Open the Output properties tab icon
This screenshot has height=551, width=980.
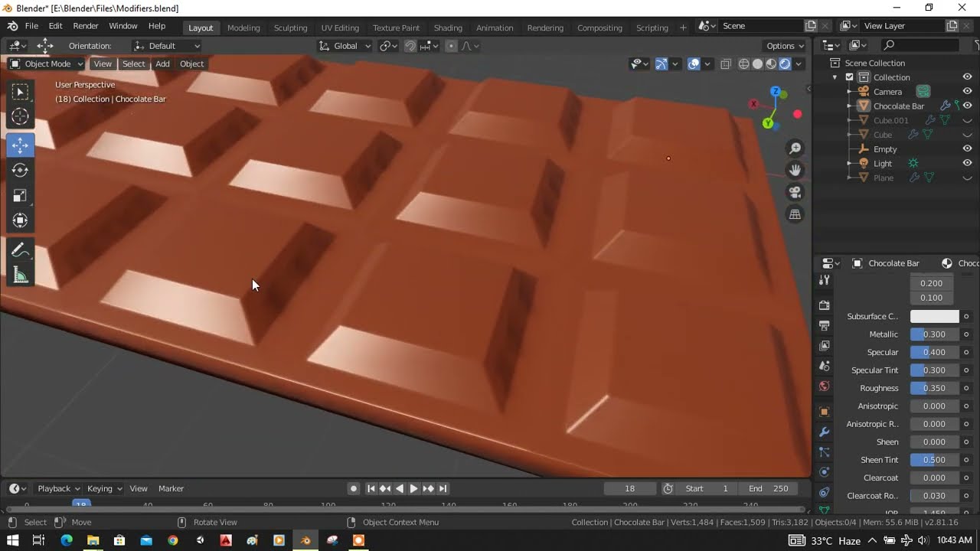[x=825, y=326]
